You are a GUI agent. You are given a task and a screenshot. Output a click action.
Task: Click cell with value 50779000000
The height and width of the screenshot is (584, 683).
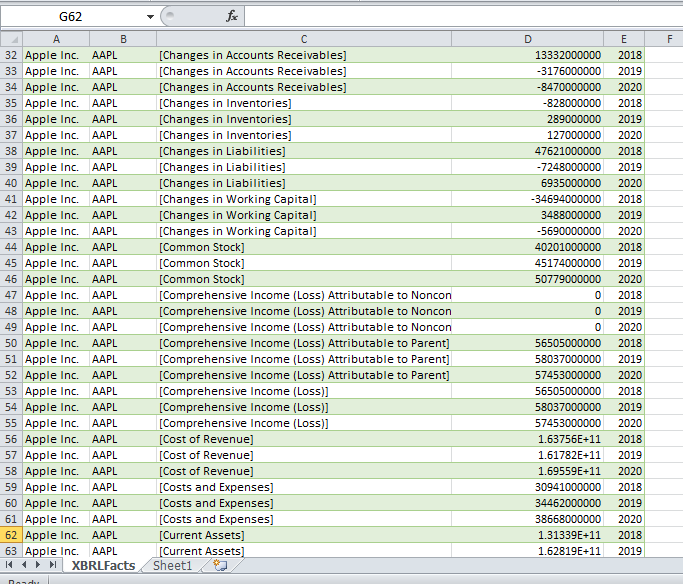[527, 279]
